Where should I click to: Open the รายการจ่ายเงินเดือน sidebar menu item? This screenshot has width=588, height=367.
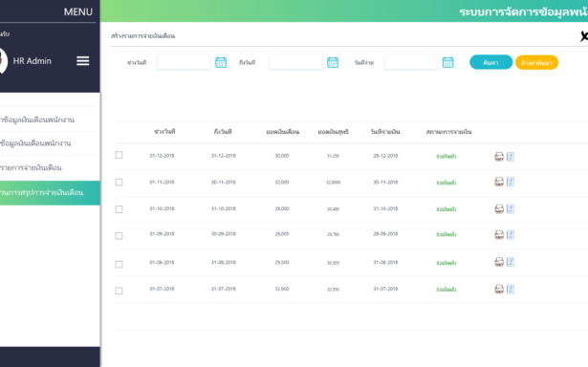coord(50,167)
